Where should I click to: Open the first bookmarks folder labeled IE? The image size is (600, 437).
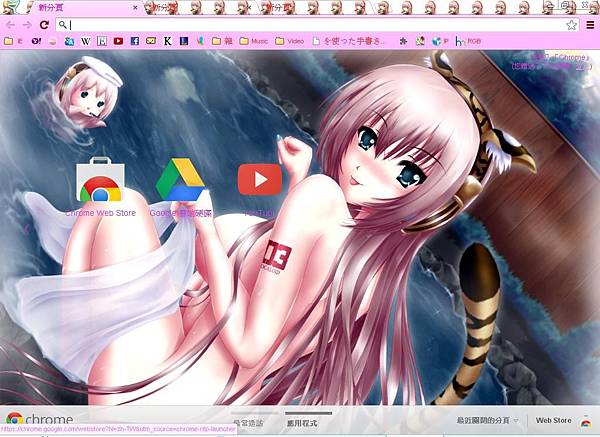(x=13, y=41)
